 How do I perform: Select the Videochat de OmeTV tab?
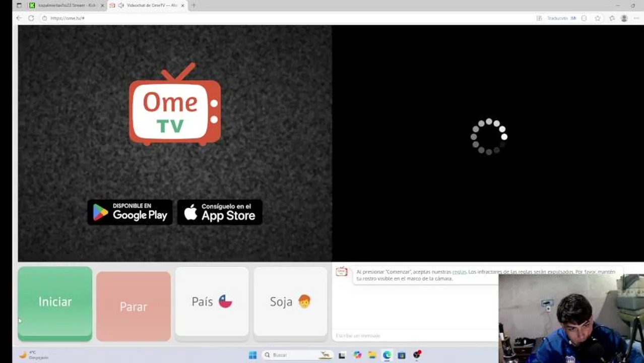point(147,5)
